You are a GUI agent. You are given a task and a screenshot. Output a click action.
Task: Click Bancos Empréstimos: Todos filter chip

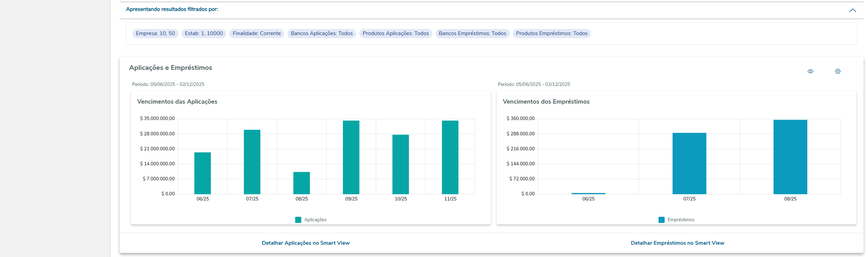pyautogui.click(x=472, y=33)
